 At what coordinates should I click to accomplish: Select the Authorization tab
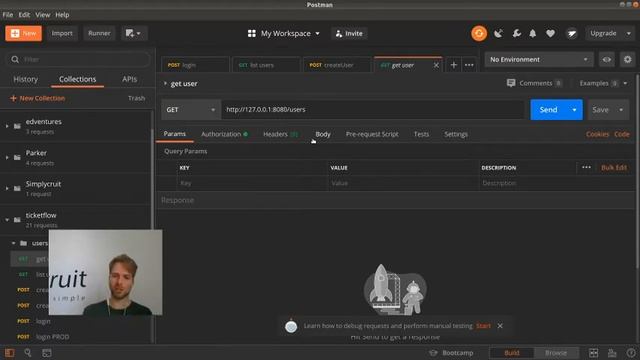[224, 134]
